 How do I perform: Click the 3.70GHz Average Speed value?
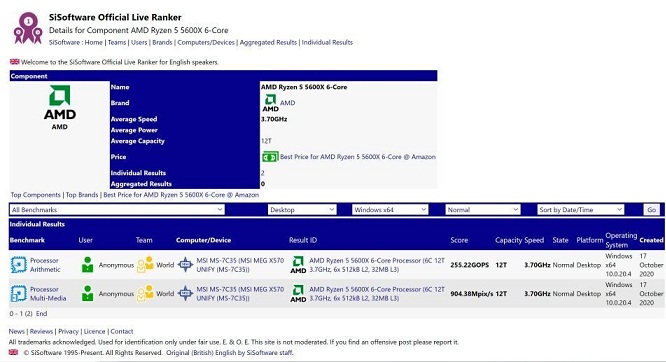tap(274, 119)
